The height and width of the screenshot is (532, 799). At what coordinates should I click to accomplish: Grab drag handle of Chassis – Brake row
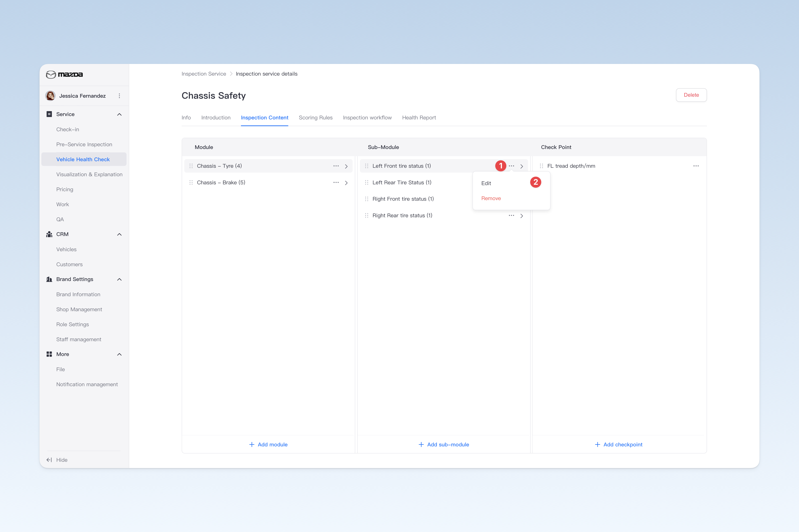tap(191, 183)
